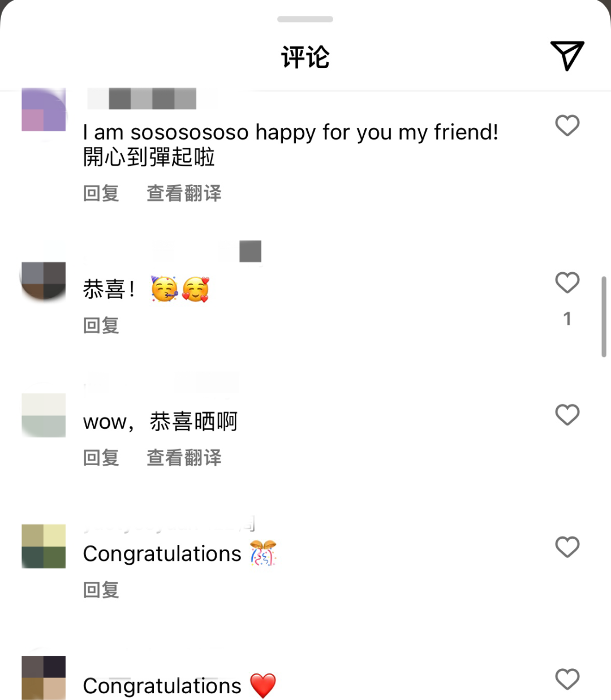Screen dimensions: 611x700
Task: View translation of '開心到彈起啦' comment
Action: tap(184, 194)
